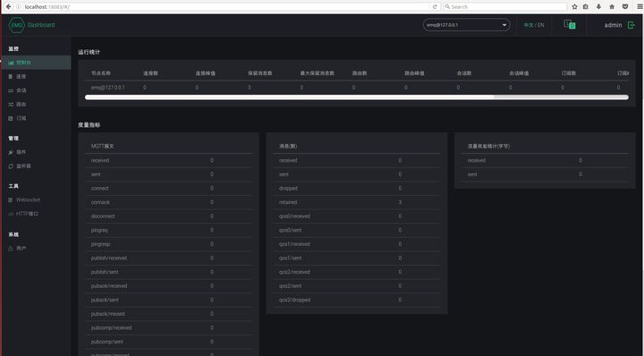
Task: Click the qos1/sent metric row
Action: pyautogui.click(x=357, y=259)
